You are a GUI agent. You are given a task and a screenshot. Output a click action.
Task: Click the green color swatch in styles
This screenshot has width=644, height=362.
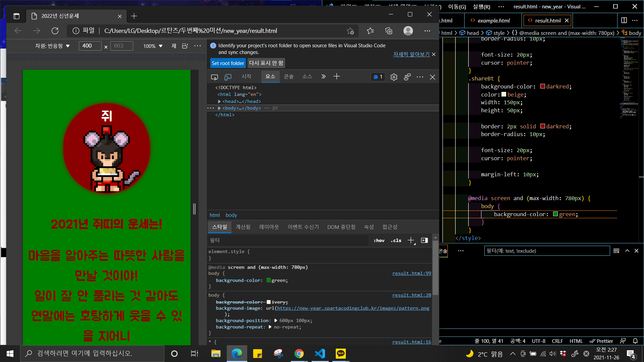pyautogui.click(x=269, y=280)
